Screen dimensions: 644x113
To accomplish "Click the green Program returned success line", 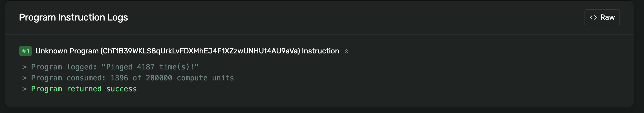I will tap(84, 89).
